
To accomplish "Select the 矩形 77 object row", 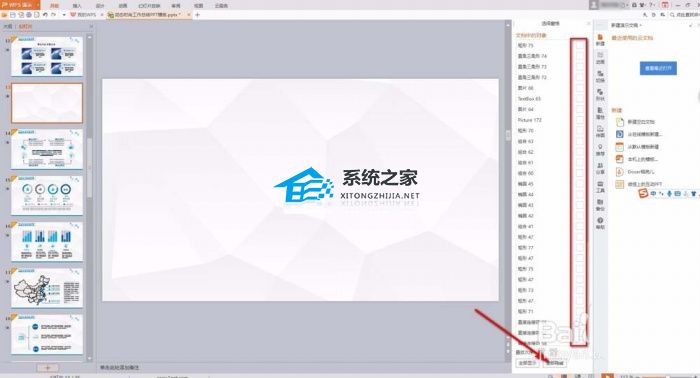I will pos(550,248).
